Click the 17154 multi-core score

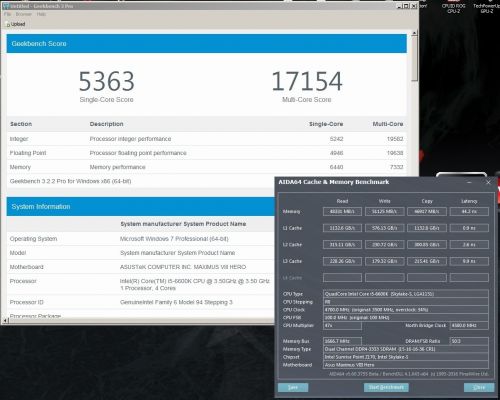click(307, 81)
